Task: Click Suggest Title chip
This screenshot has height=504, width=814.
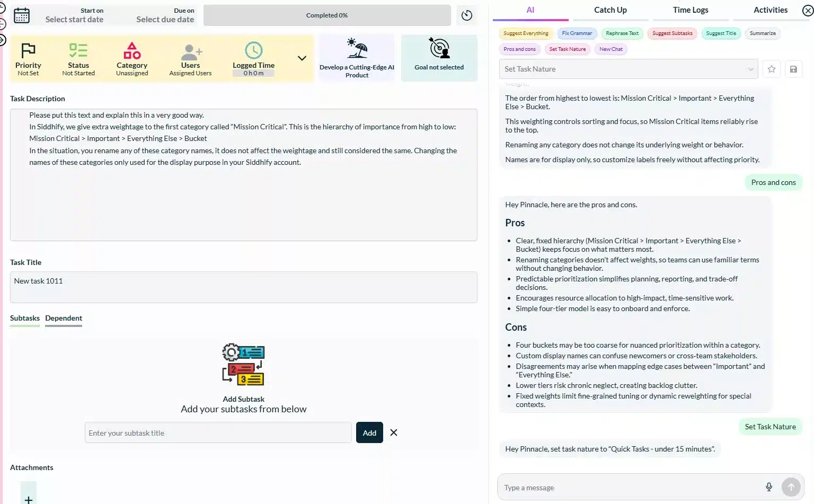Action: (721, 33)
